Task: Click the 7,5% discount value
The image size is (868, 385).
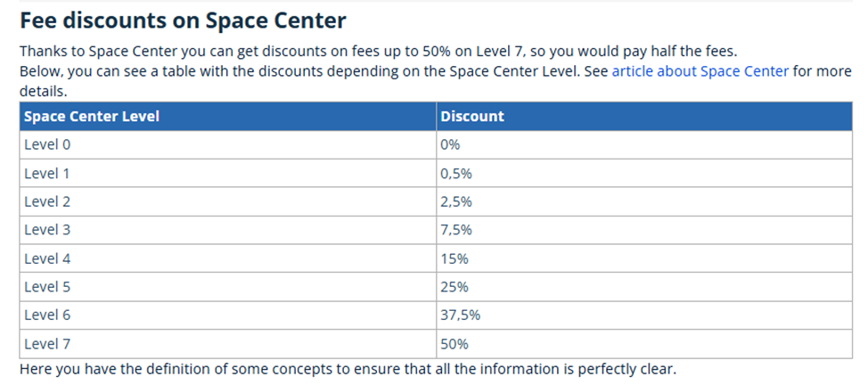Action: (x=455, y=230)
